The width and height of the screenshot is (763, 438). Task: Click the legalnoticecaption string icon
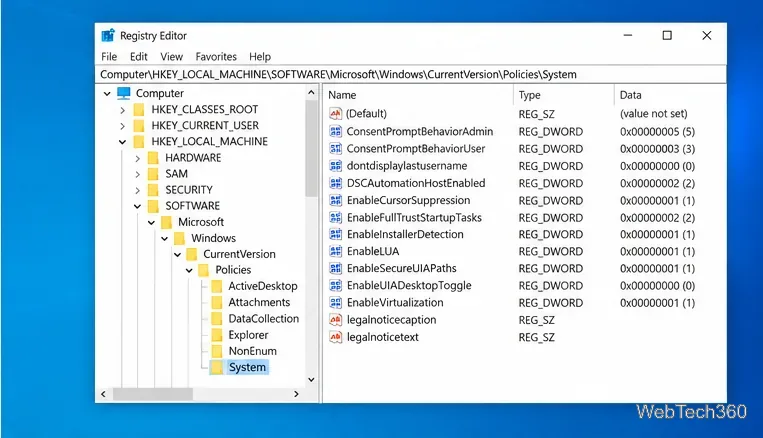pyautogui.click(x=335, y=320)
